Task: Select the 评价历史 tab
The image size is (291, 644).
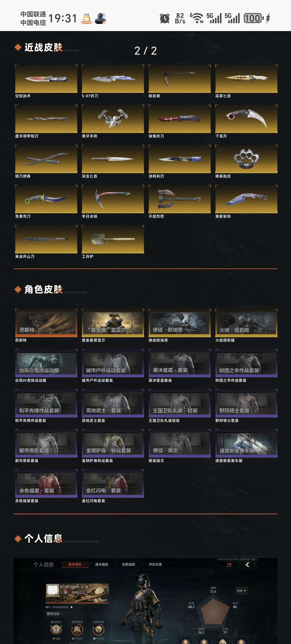Action: coord(155,564)
